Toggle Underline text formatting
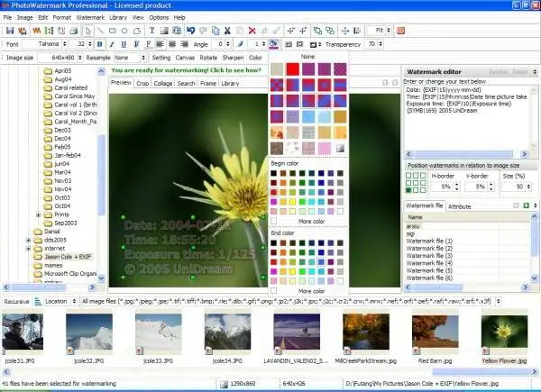541x392 pixels. point(124,44)
